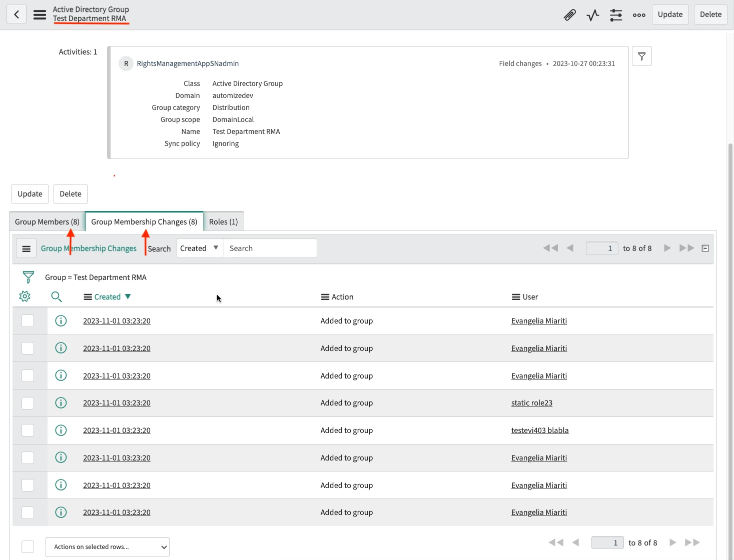Open the testevi403 blabla user link
Screen dimensions: 734x560
(x=539, y=430)
